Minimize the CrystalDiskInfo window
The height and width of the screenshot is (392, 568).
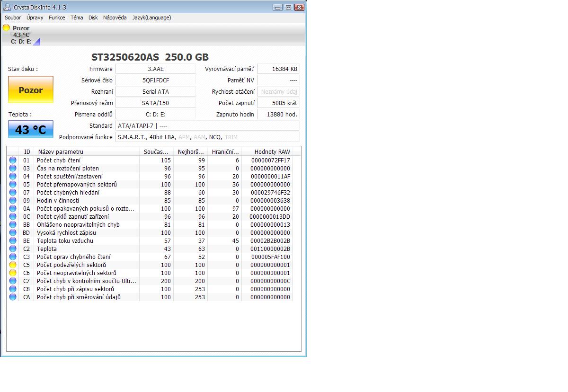pyautogui.click(x=278, y=7)
